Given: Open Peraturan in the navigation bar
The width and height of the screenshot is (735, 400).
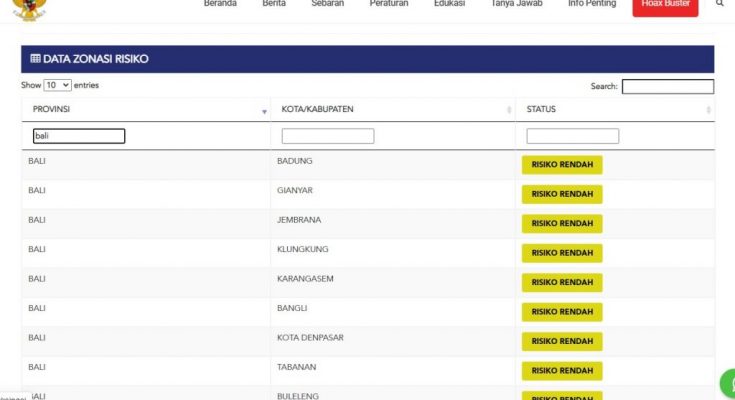Looking at the screenshot, I should click(x=388, y=4).
